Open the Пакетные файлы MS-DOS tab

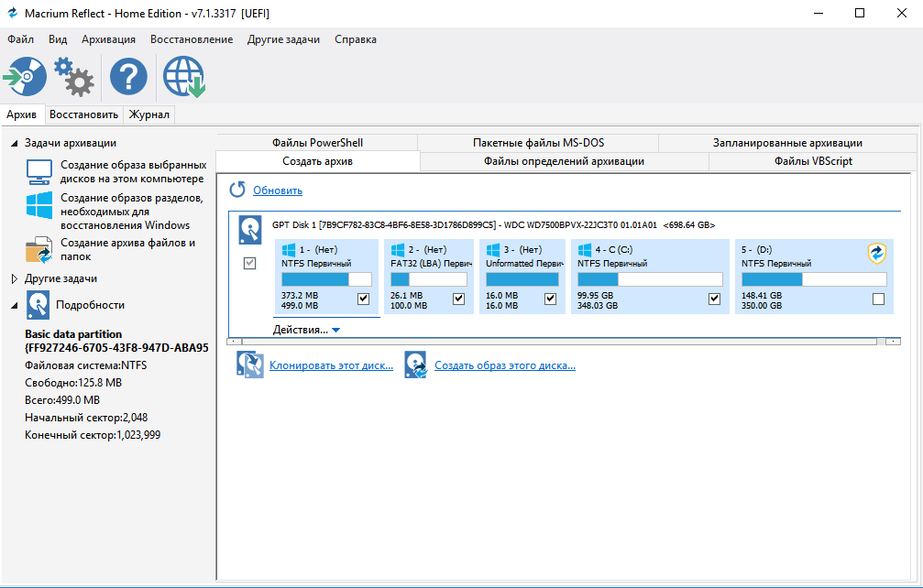click(x=538, y=143)
